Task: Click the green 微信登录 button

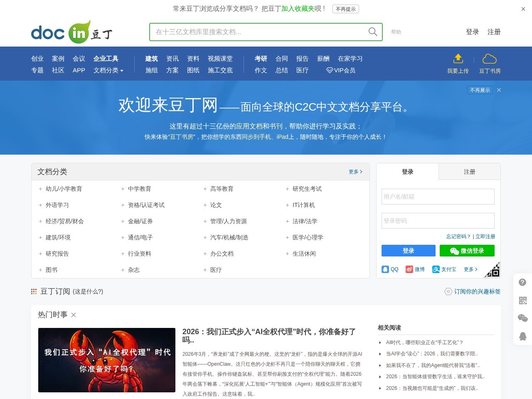Action: point(467,251)
